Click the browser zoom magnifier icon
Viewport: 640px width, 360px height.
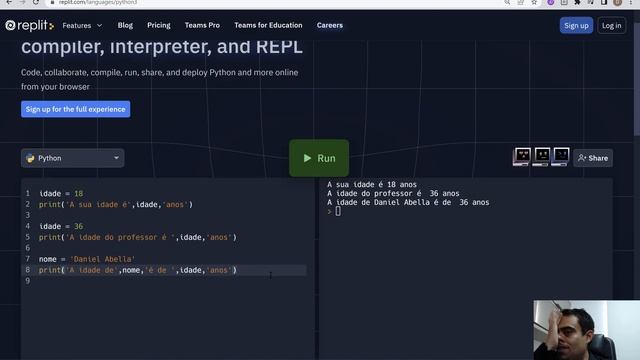coord(507,2)
